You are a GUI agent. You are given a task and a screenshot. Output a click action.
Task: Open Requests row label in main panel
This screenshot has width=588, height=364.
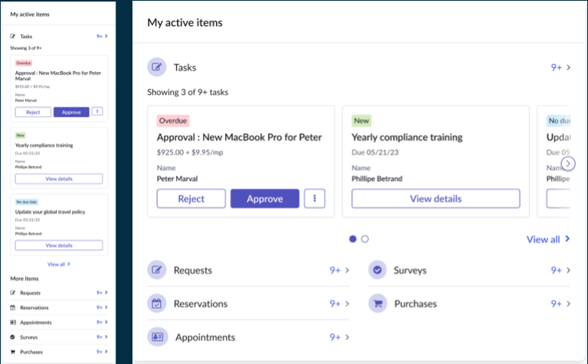pos(193,271)
